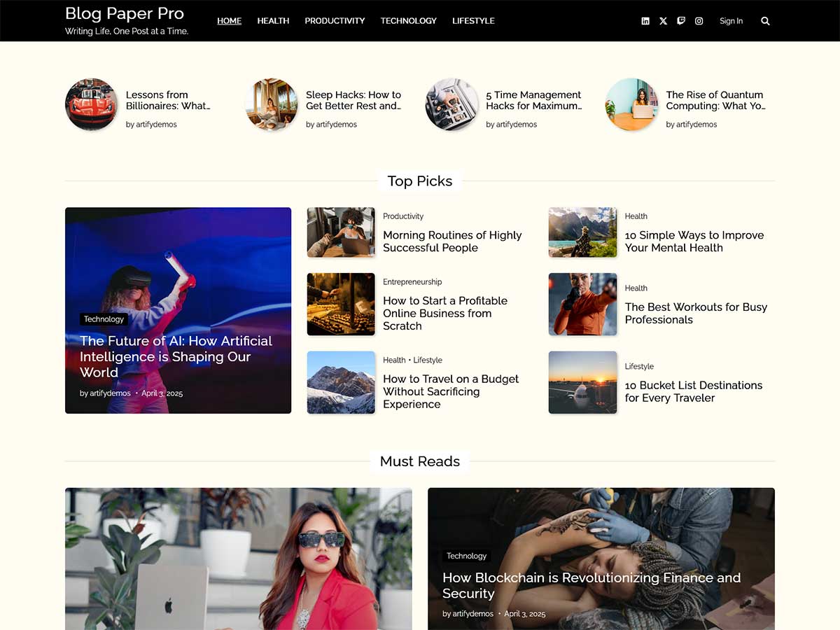Open the Blog Paper Pro site title
840x630 pixels.
click(125, 14)
